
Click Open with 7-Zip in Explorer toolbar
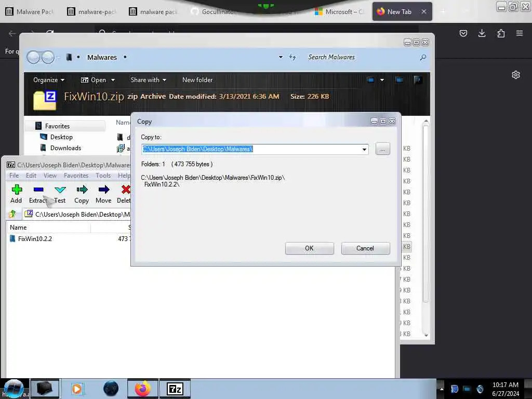94,80
